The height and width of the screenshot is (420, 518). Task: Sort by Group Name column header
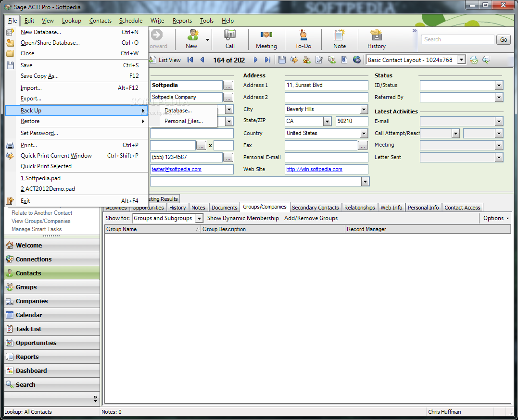pos(152,229)
